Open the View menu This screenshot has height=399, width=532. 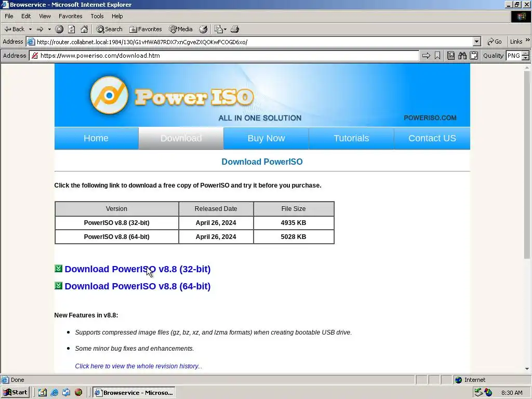click(x=45, y=16)
